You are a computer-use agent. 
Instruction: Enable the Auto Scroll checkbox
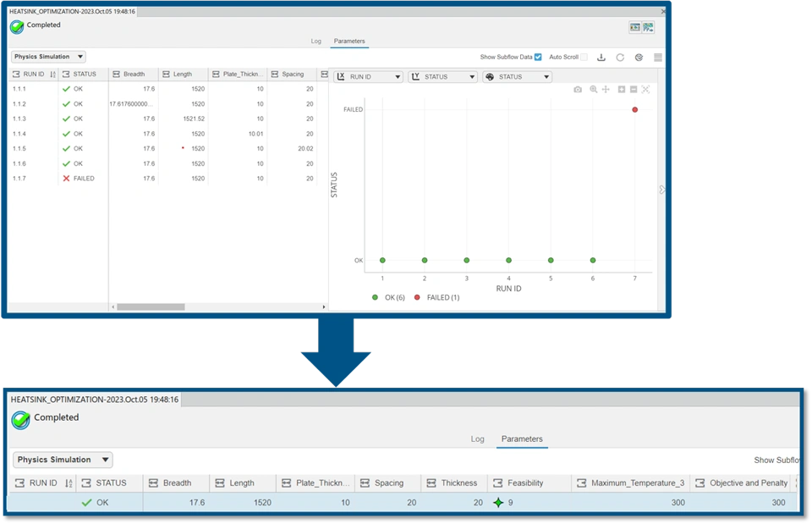tap(584, 57)
